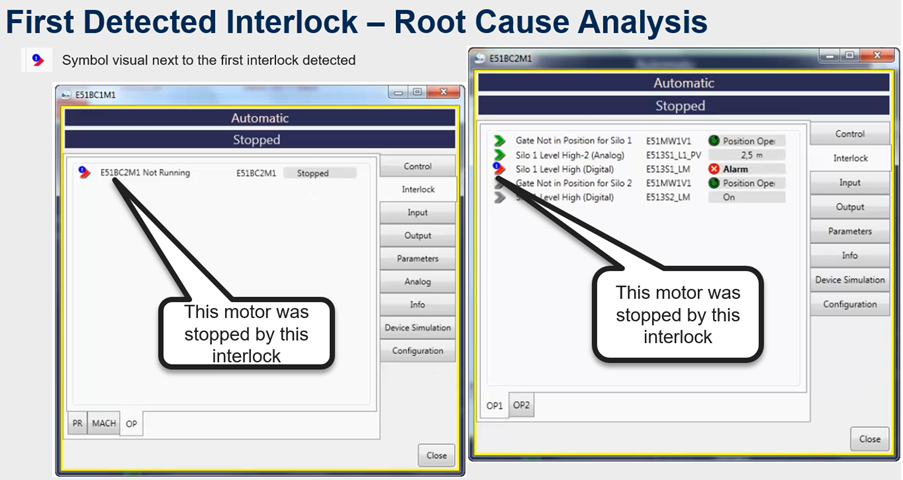903x480 pixels.
Task: Switch to MACH tab in E51BC1M1 window
Action: pos(104,423)
